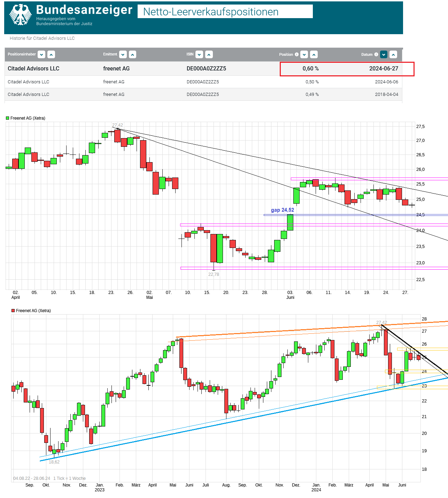Screen dimensions: 448x498
Task: Click info icon next to Position
Action: (x=296, y=54)
